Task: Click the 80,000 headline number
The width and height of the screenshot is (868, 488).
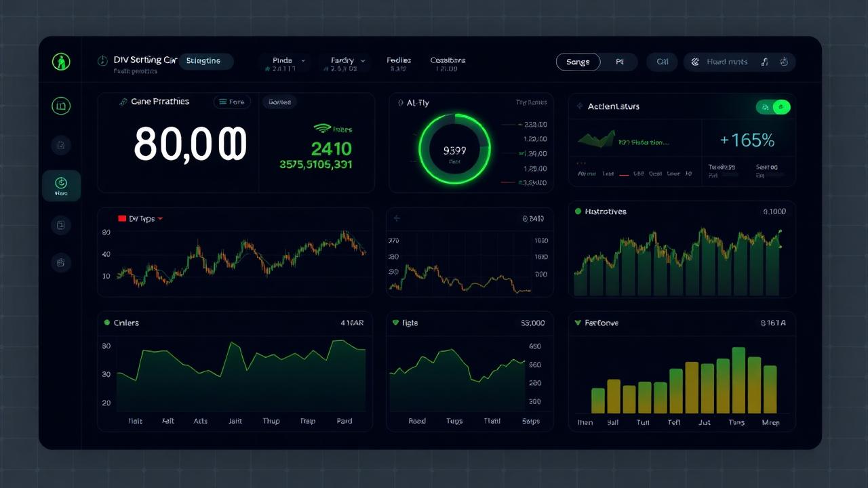Action: [190, 144]
